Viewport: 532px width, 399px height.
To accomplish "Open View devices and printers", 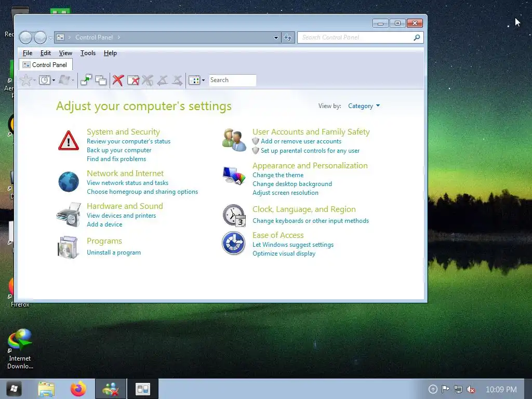I will [x=121, y=216].
